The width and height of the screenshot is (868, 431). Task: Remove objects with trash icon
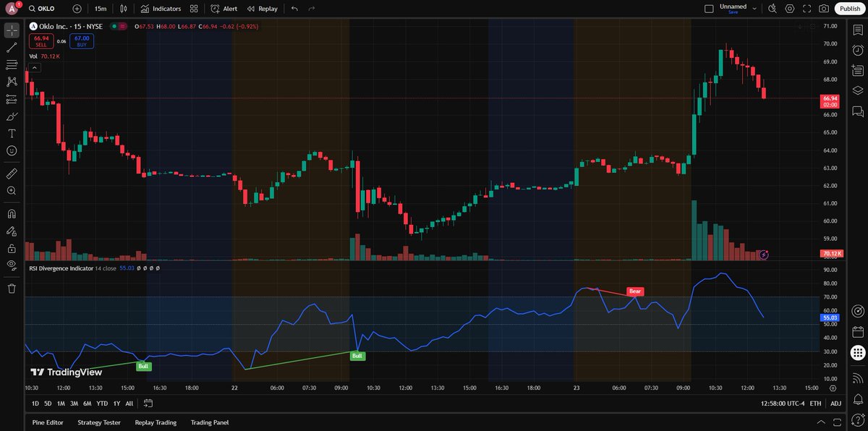tap(12, 288)
